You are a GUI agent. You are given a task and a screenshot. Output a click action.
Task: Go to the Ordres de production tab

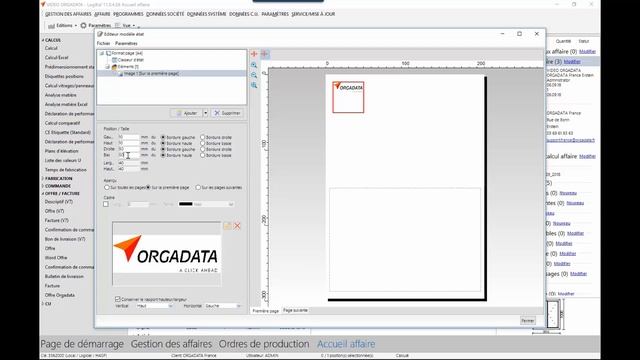pos(264,344)
